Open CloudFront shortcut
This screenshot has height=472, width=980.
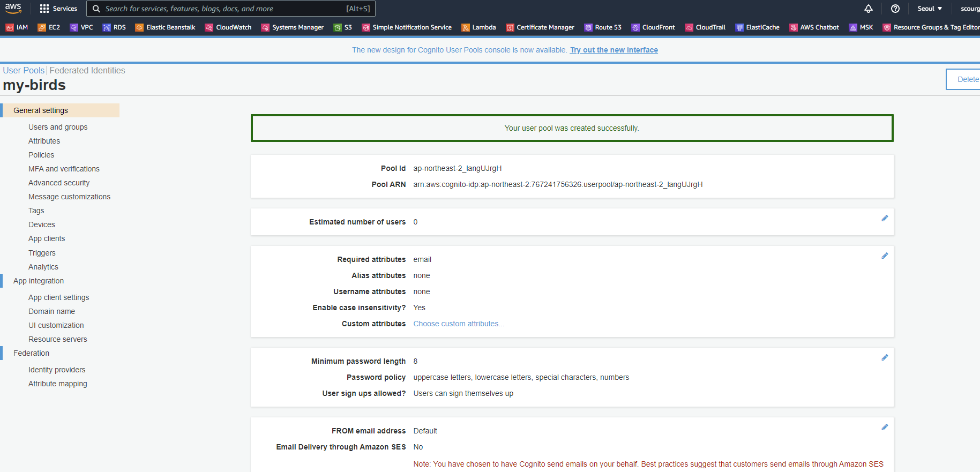[x=653, y=27]
